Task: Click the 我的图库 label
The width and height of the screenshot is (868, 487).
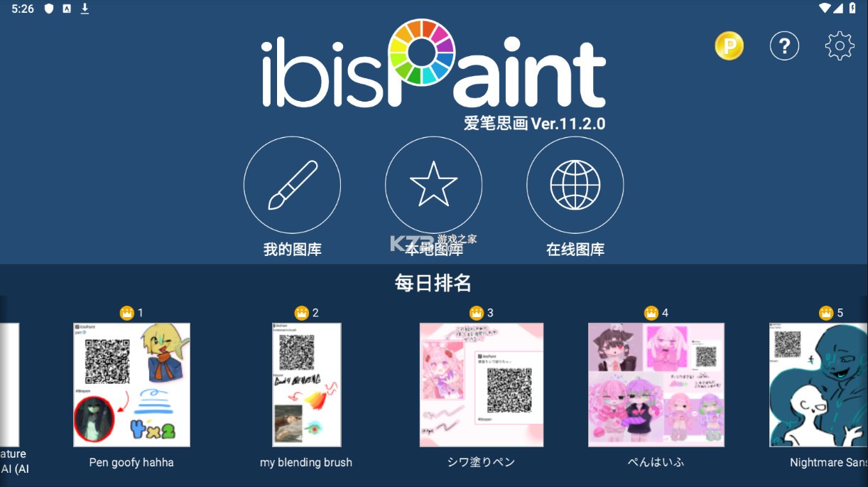Action: point(292,250)
